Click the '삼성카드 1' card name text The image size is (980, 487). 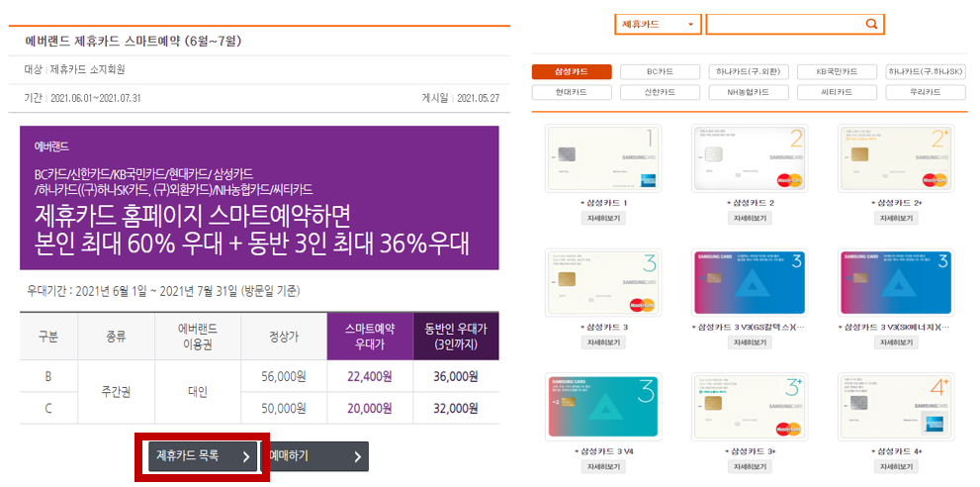604,204
